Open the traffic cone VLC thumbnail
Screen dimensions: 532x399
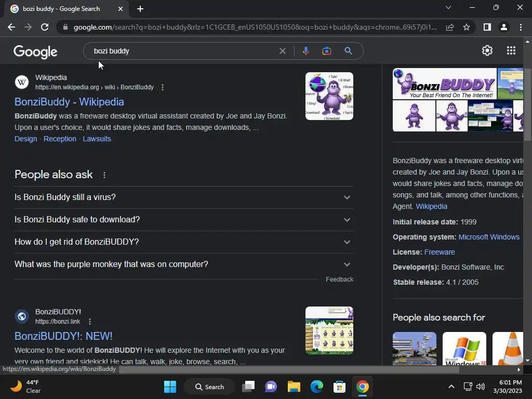pyautogui.click(x=508, y=349)
